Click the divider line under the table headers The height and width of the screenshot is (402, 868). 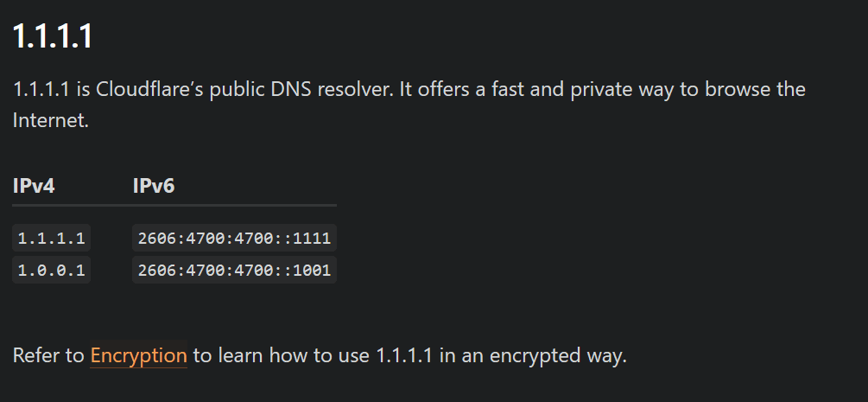174,205
